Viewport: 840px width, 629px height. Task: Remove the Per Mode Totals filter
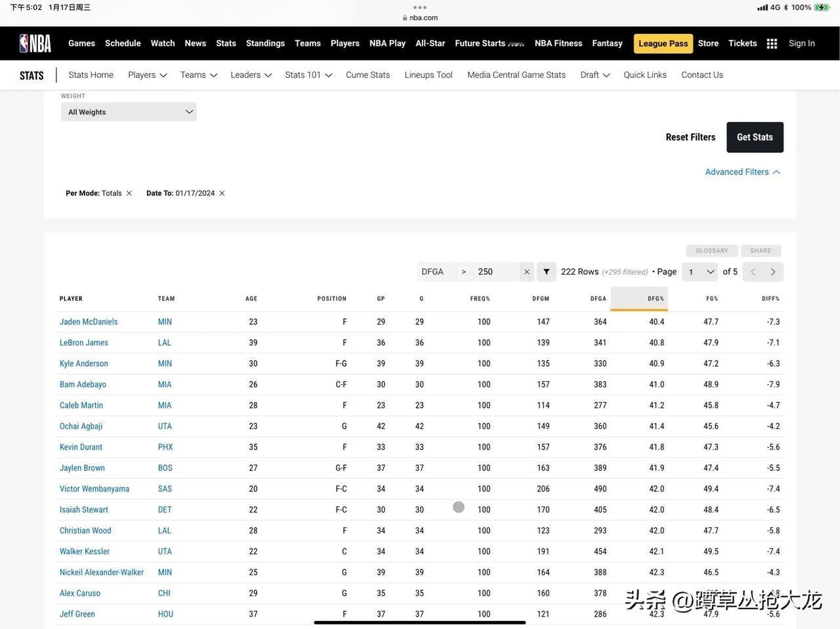[129, 193]
